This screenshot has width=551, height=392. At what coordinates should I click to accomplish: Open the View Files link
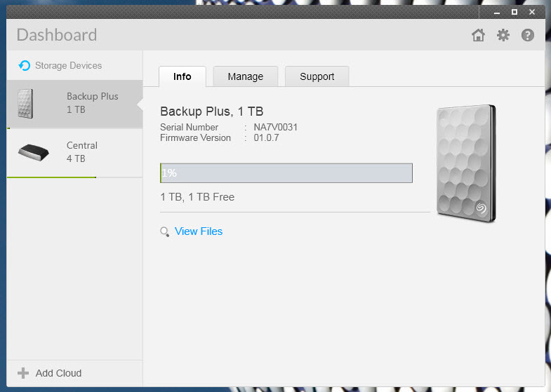pyautogui.click(x=199, y=231)
